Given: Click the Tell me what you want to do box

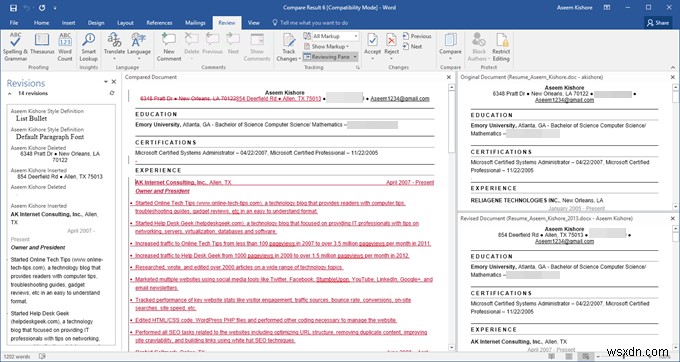Looking at the screenshot, I should click(x=310, y=23).
